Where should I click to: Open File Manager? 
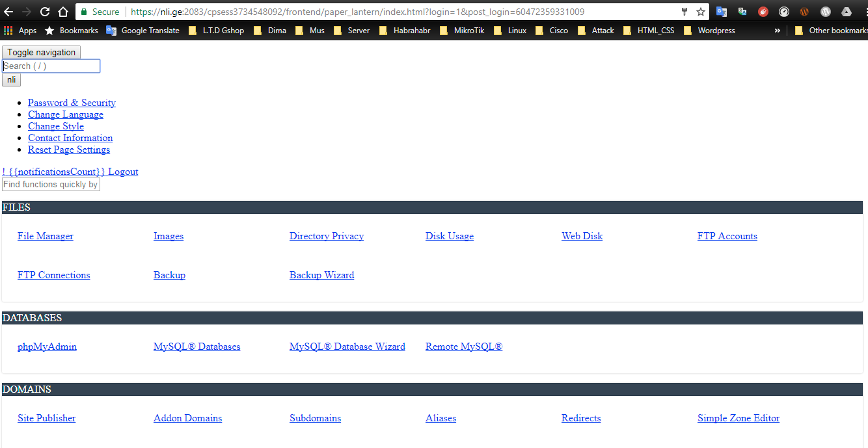tap(46, 236)
